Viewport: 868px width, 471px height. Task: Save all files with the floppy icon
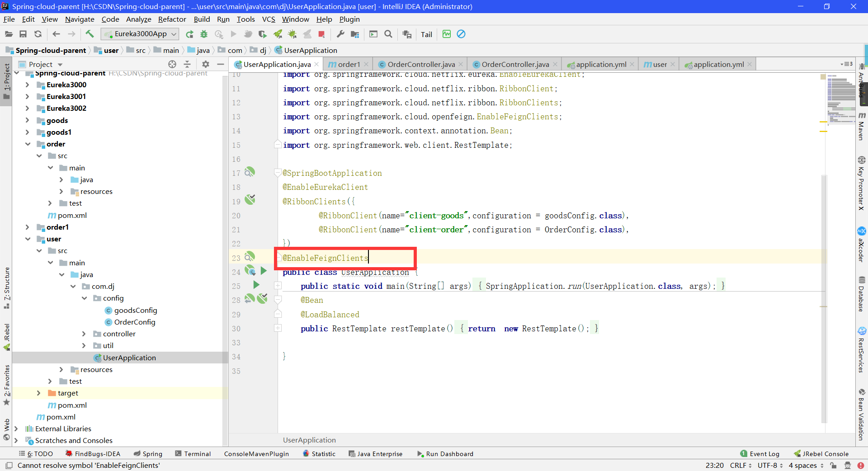click(23, 34)
